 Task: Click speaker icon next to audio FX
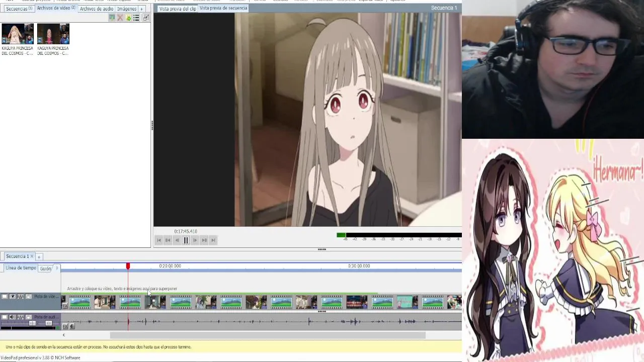coord(72,327)
